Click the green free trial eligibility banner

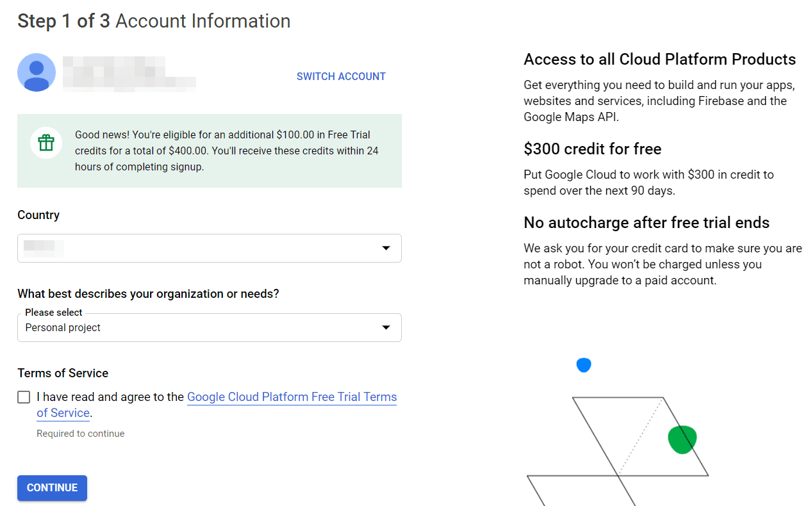pos(209,151)
